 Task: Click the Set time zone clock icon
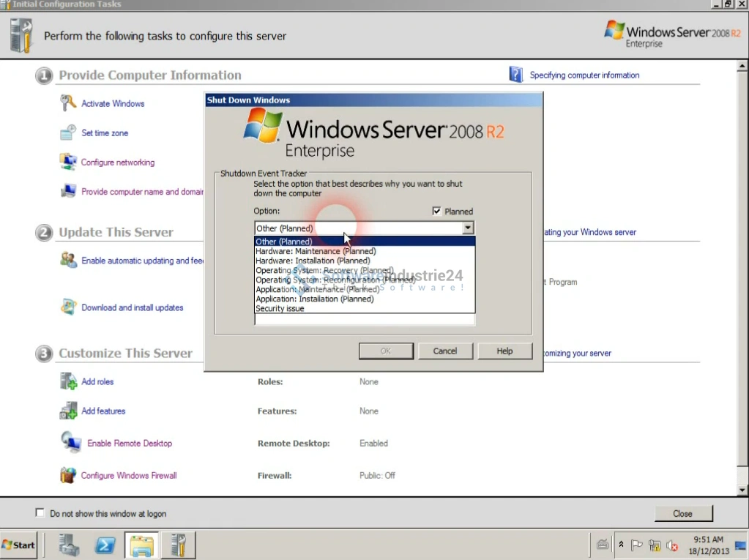pyautogui.click(x=68, y=132)
